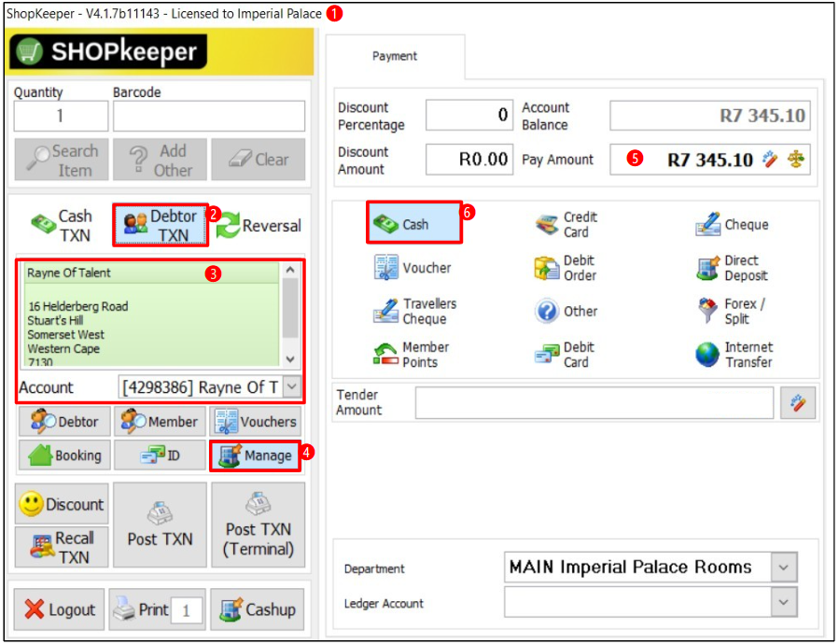Open the Payment tab

pos(395,56)
